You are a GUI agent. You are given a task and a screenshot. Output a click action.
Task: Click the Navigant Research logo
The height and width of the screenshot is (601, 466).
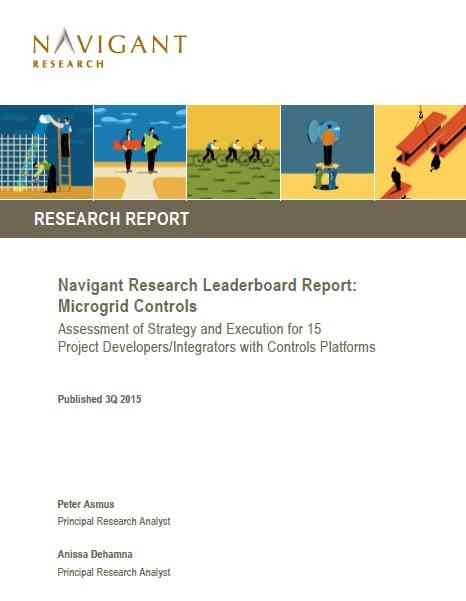pos(110,48)
